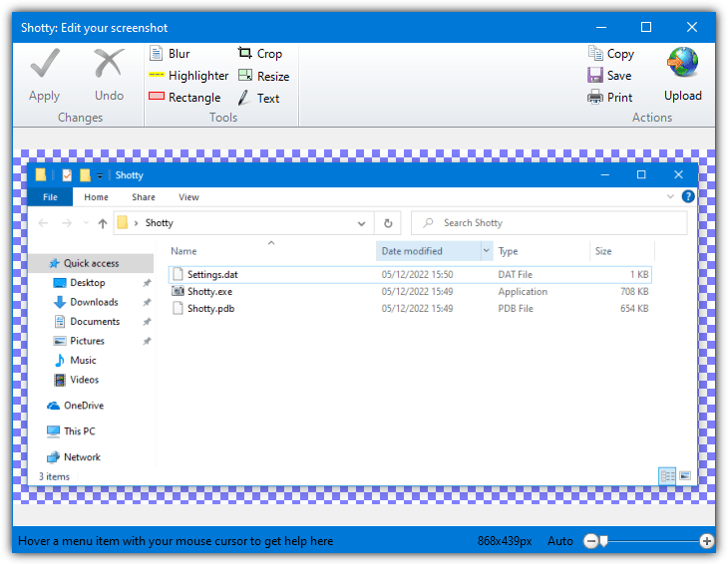Image resolution: width=728 pixels, height=564 pixels.
Task: Open Pictures in the sidebar
Action: (x=87, y=341)
